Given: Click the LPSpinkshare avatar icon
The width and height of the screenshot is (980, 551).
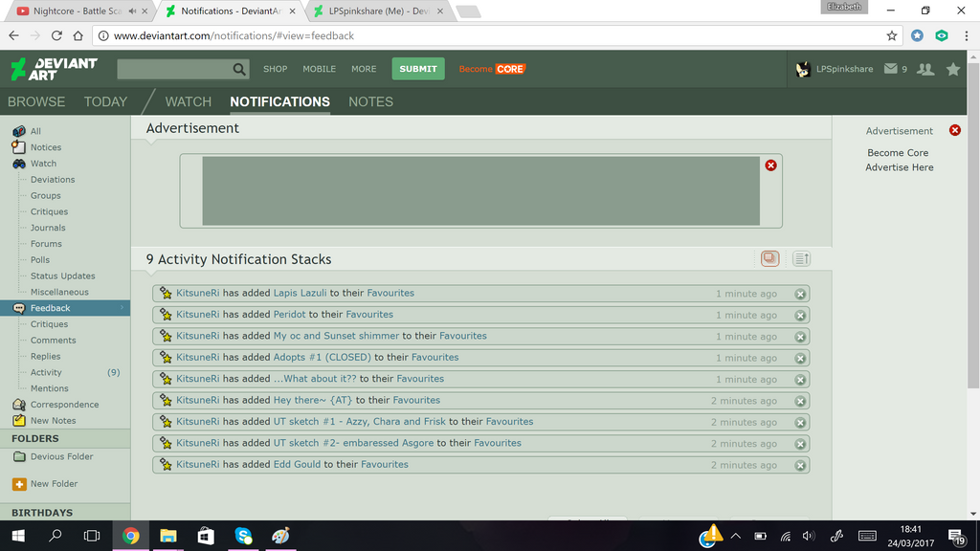Looking at the screenshot, I should pyautogui.click(x=803, y=69).
